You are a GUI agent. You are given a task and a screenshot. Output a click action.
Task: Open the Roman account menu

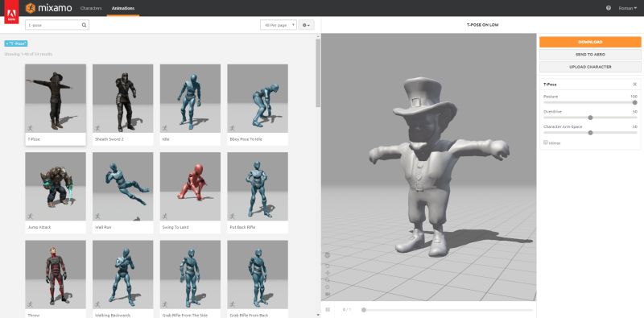(628, 8)
